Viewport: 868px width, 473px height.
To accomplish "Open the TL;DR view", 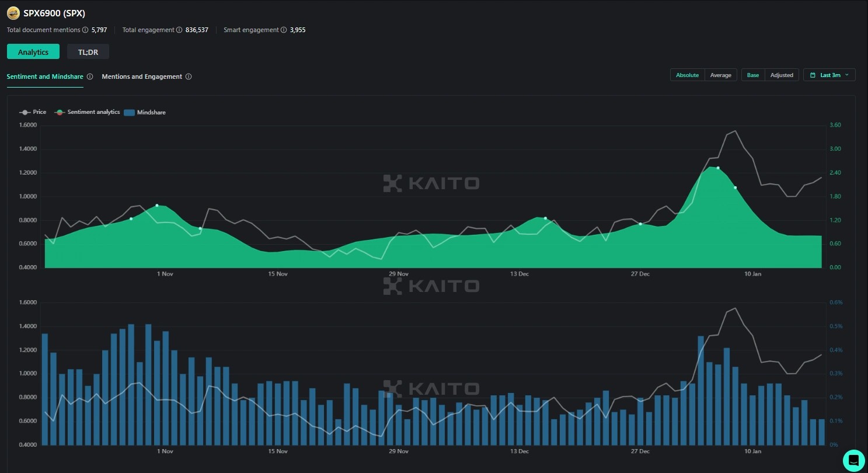I will click(88, 52).
